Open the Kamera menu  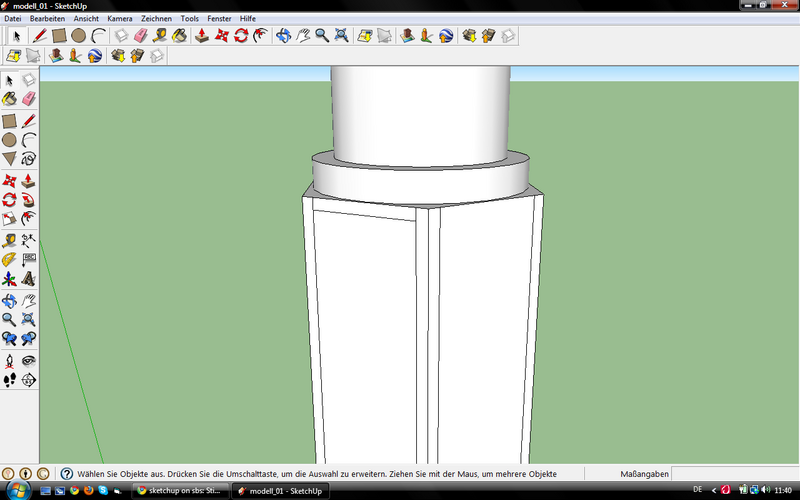(x=119, y=19)
